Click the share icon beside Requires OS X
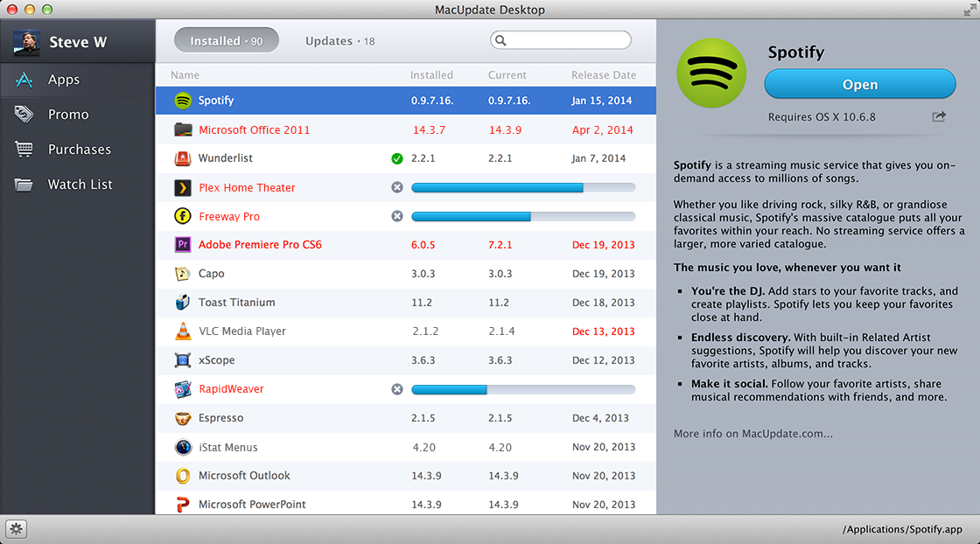Viewport: 980px width, 544px height. [x=939, y=116]
